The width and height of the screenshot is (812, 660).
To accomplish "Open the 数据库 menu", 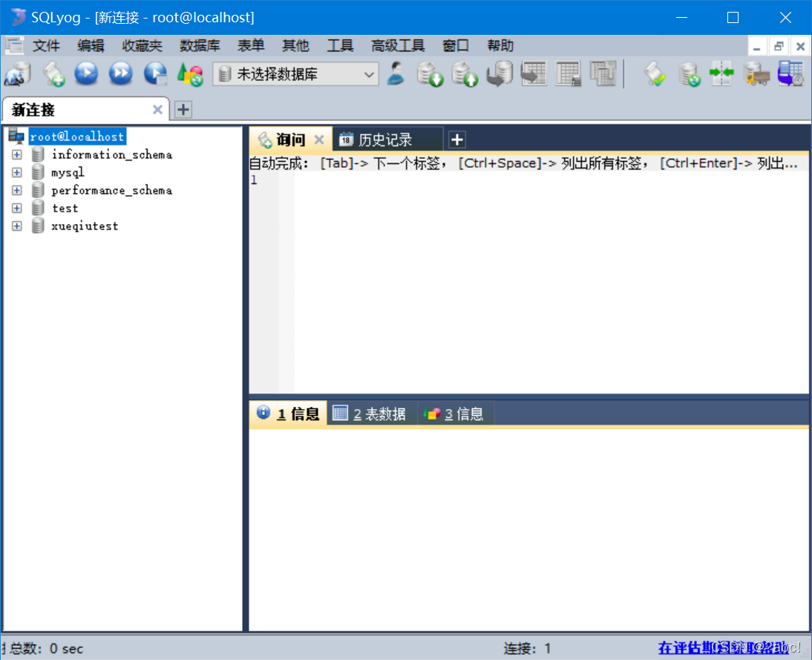I will [x=200, y=46].
